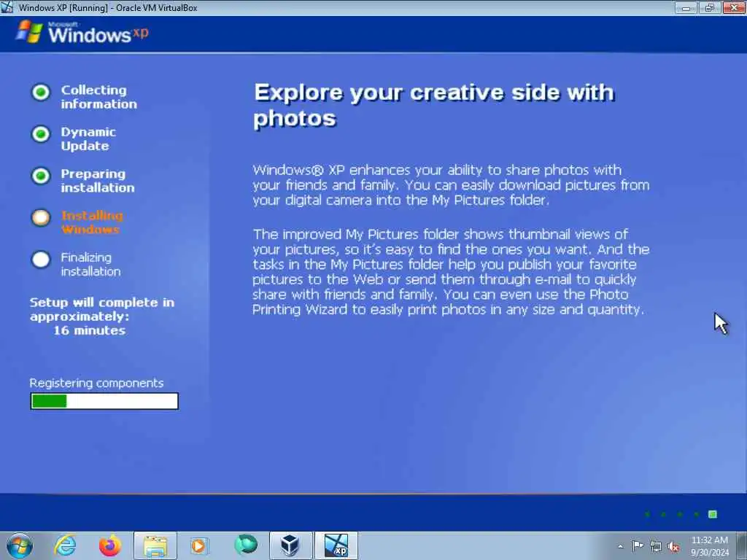Click the Windows XP logo banner
Image resolution: width=747 pixels, height=560 pixels.
(x=82, y=32)
